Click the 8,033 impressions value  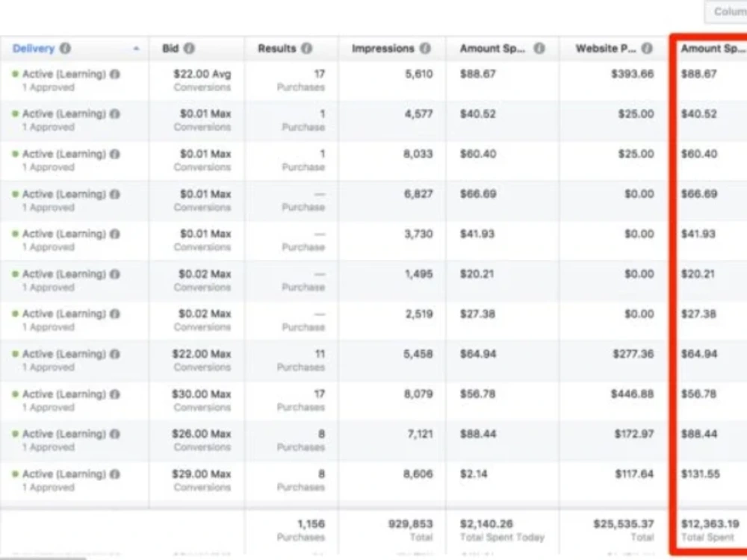click(x=418, y=155)
